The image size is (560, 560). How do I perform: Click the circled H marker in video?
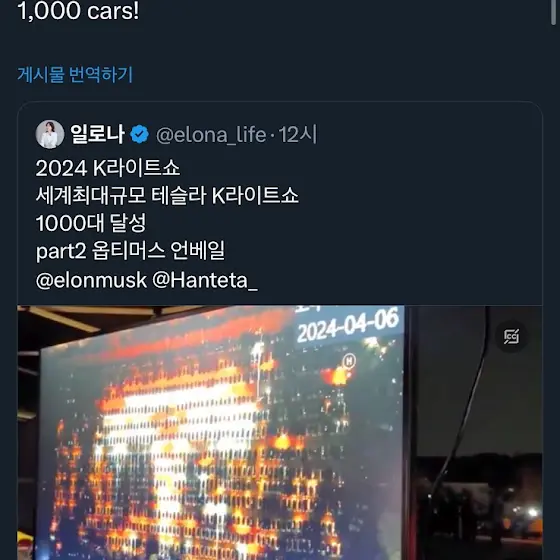tap(349, 361)
